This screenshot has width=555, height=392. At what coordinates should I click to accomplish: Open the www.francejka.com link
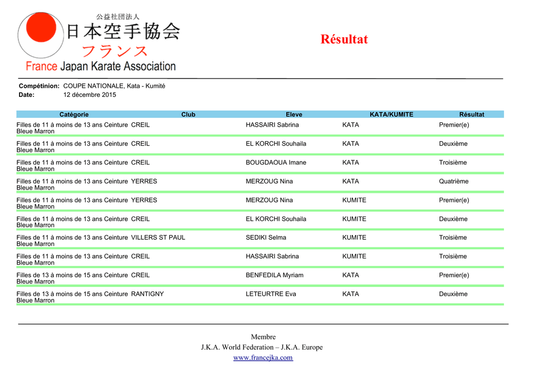click(263, 357)
